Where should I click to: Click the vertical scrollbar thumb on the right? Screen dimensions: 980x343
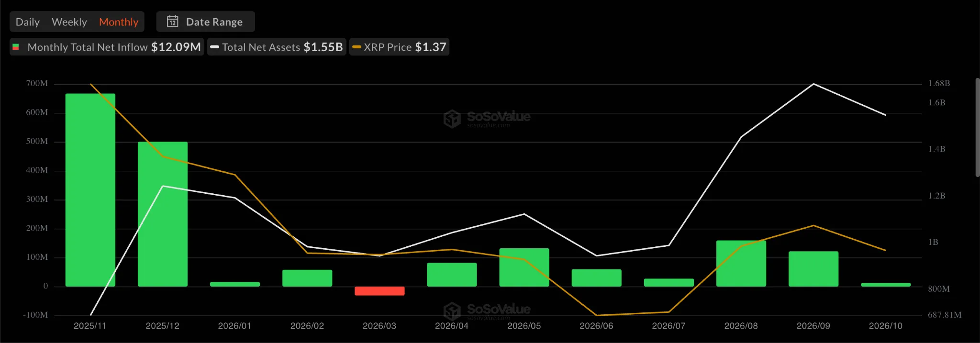point(977,127)
